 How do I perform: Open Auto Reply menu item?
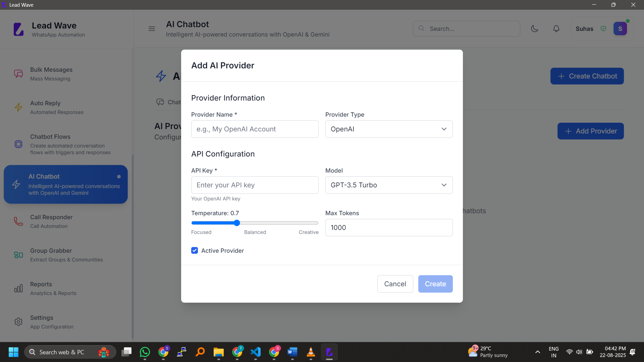click(45, 107)
